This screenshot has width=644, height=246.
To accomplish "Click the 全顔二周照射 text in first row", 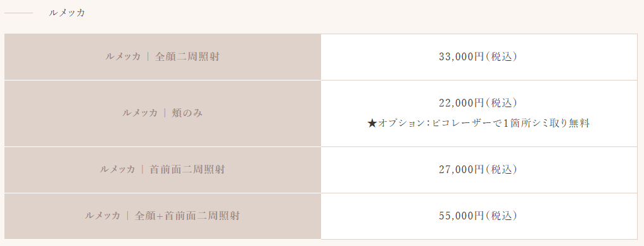I will [187, 57].
